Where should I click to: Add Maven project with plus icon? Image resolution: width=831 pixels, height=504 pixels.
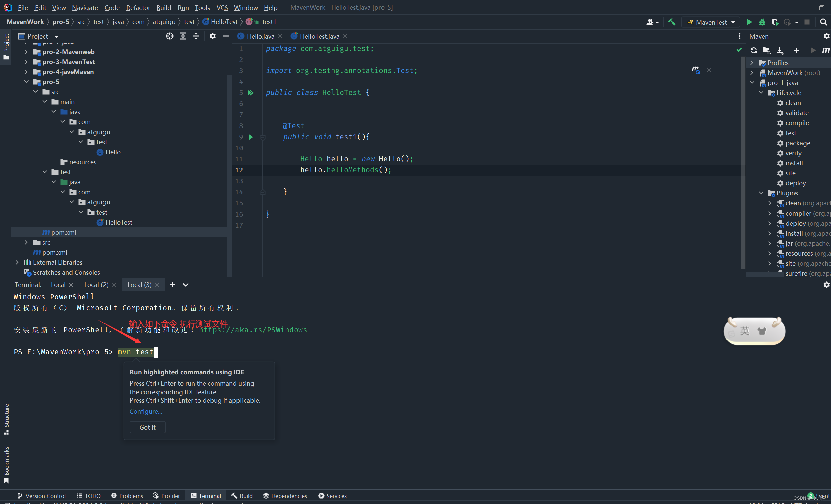(796, 50)
